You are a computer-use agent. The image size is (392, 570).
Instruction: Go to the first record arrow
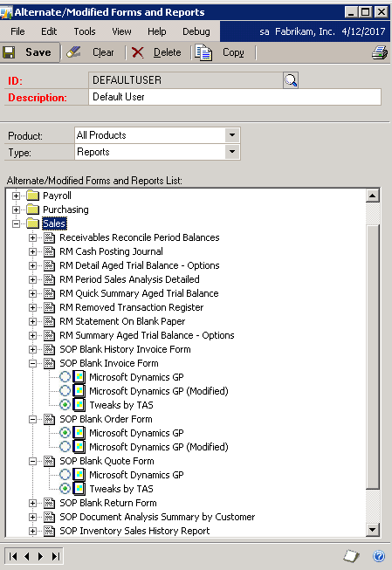[13, 556]
